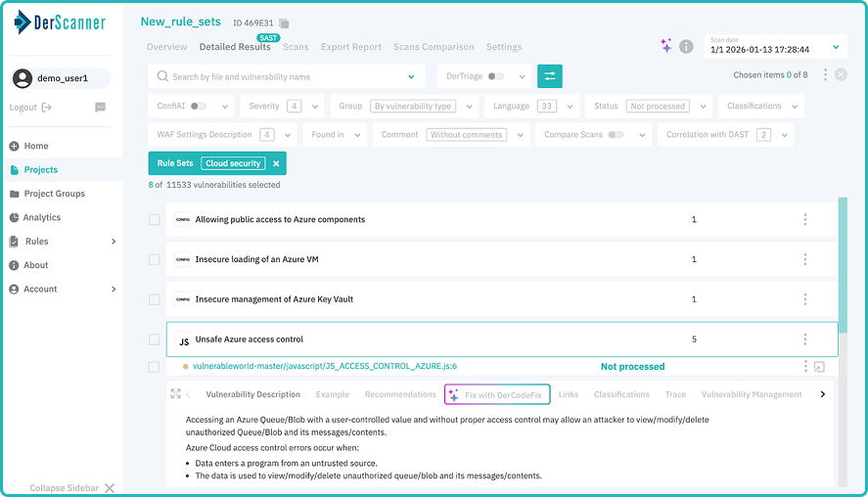Viewport: 868px width, 497px height.
Task: Click the vulnerability list vertical scrollbar
Action: pyautogui.click(x=843, y=266)
